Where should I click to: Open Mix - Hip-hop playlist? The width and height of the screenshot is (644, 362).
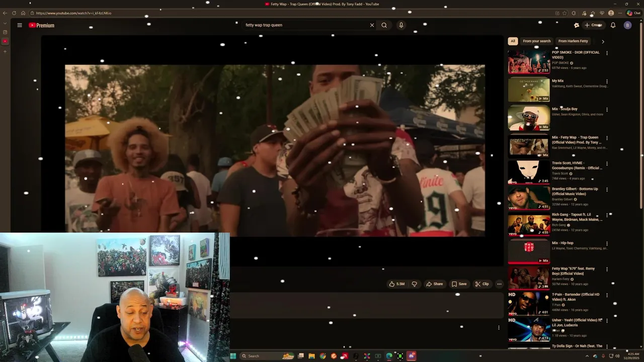click(529, 252)
